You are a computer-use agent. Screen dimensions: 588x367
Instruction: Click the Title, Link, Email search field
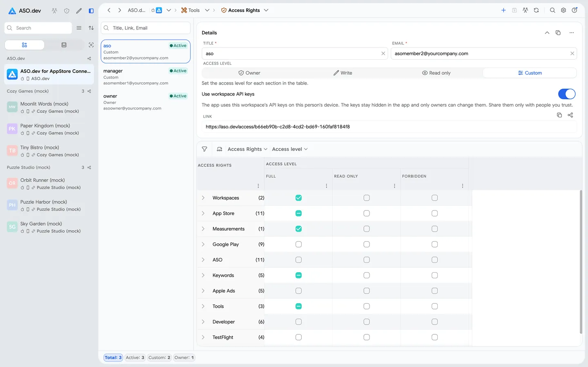point(146,28)
